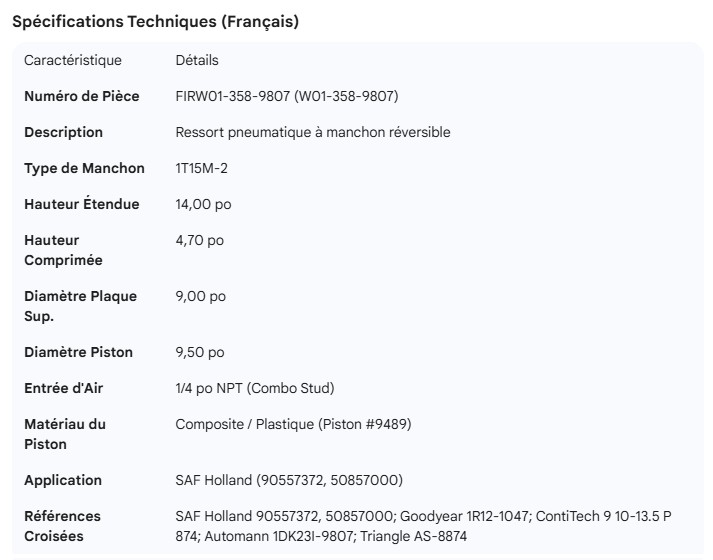This screenshot has width=713, height=560.
Task: Click the 'Type de Manchon' label
Action: (x=84, y=168)
